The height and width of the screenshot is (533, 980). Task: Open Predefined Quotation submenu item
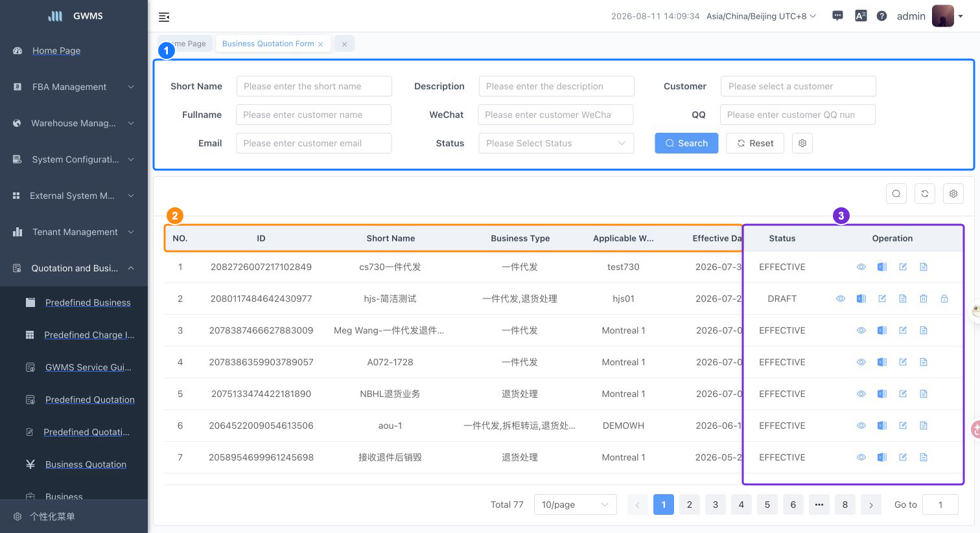[90, 400]
